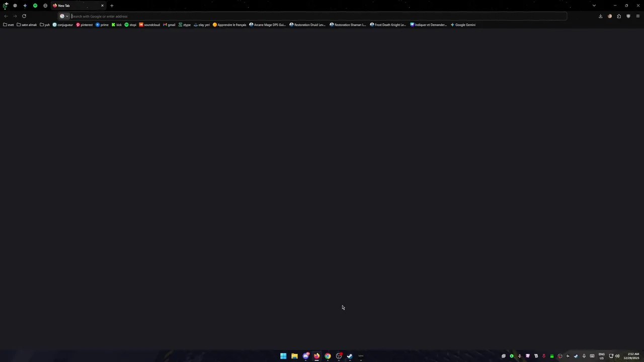Viewport: 644px width, 362px height.
Task: Open the globe pinned tab
Action: click(x=45, y=6)
